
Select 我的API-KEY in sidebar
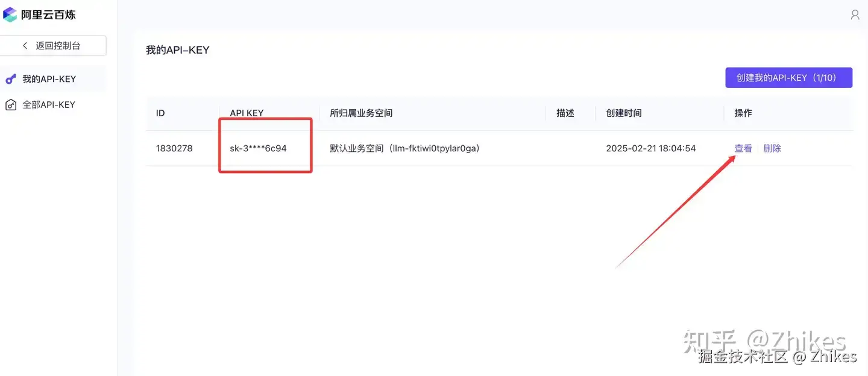(x=52, y=79)
